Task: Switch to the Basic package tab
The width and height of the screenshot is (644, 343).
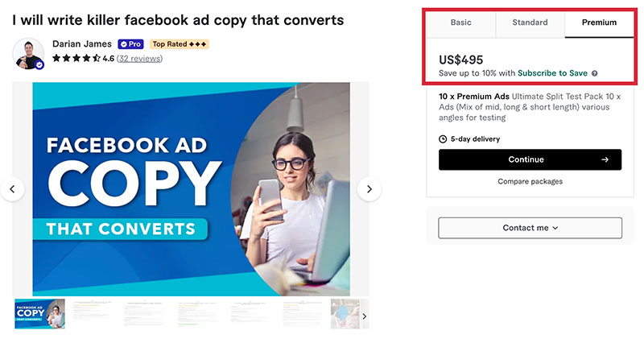Action: (460, 23)
